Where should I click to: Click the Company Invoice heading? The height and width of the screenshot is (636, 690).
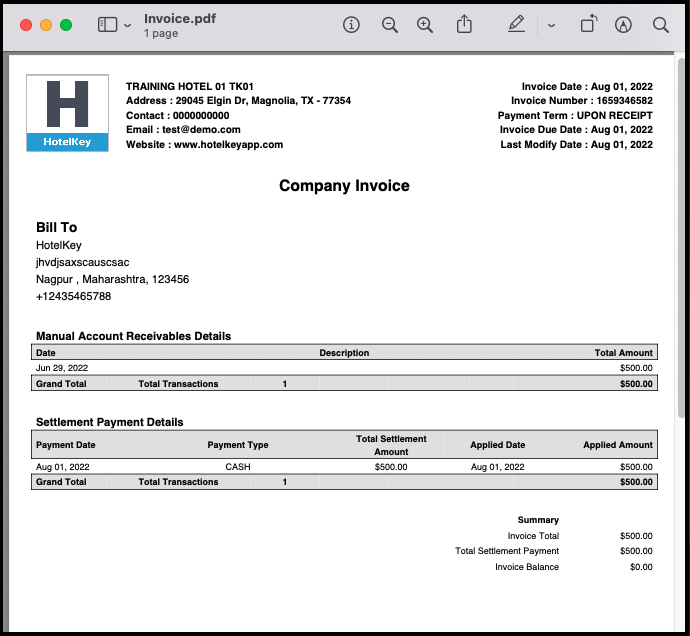tap(344, 186)
